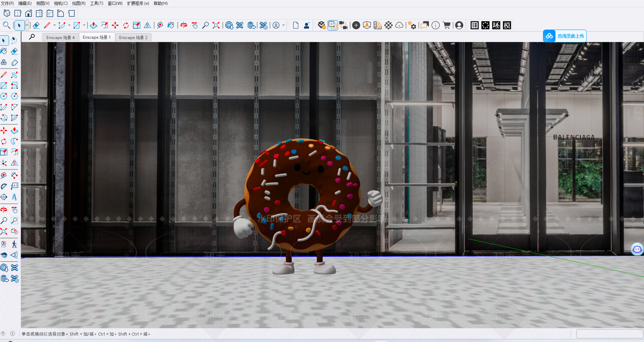Select the Paint Bucket tool in top toolbar
This screenshot has height=342, width=644.
(x=171, y=25)
